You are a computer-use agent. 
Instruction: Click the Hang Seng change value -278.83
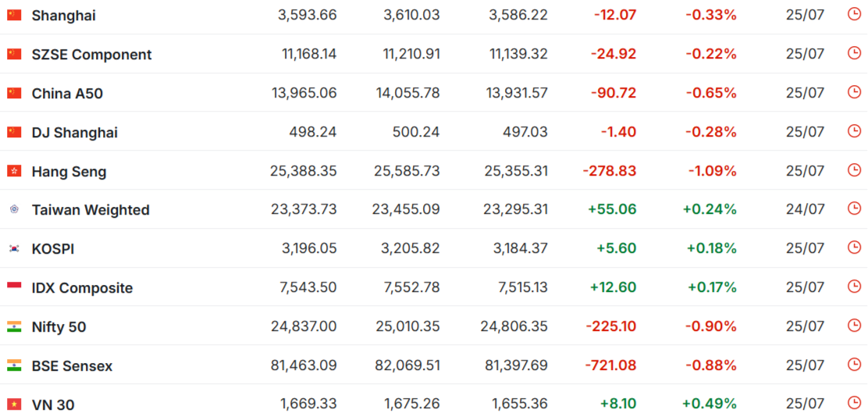610,171
